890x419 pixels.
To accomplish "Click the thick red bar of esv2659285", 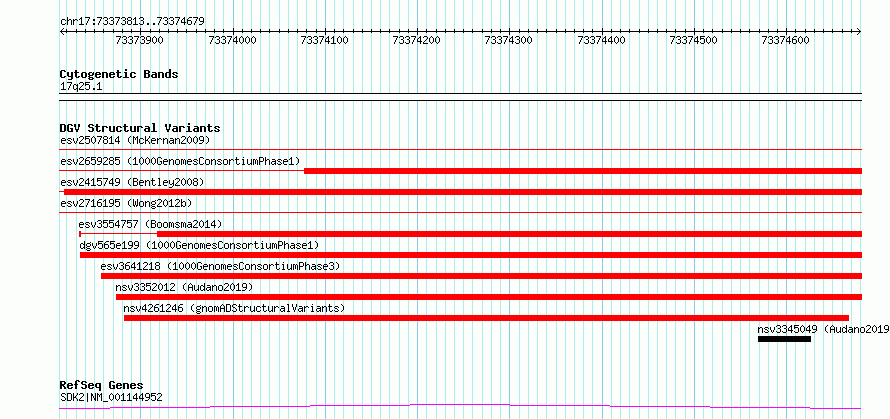I will tap(583, 171).
